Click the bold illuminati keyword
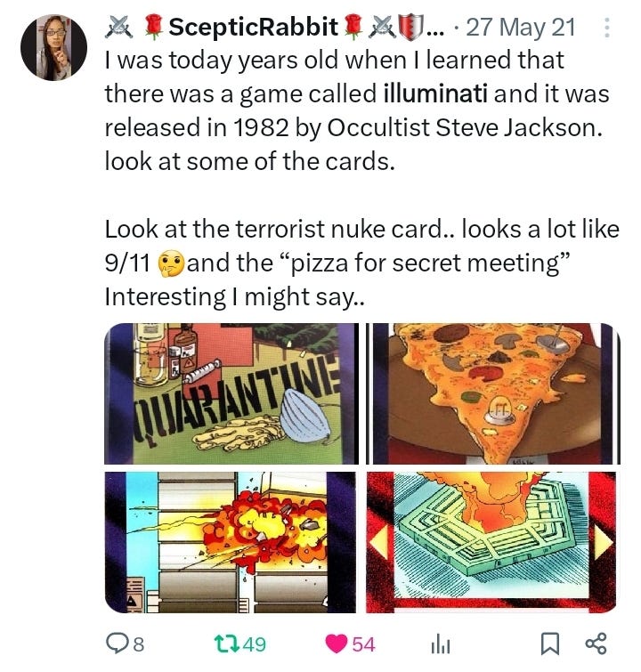Screen dimensions: 641x672 pyautogui.click(x=434, y=93)
